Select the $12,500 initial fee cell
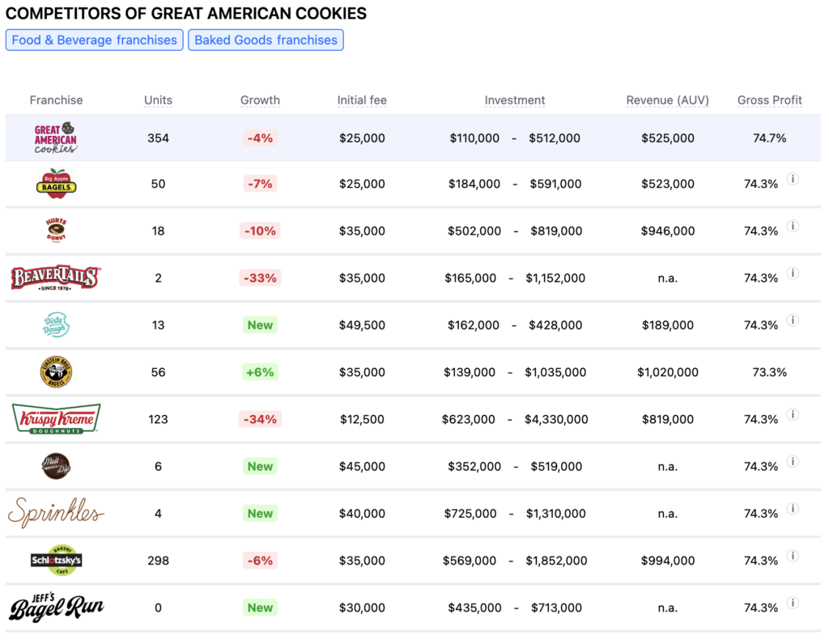 click(x=362, y=419)
